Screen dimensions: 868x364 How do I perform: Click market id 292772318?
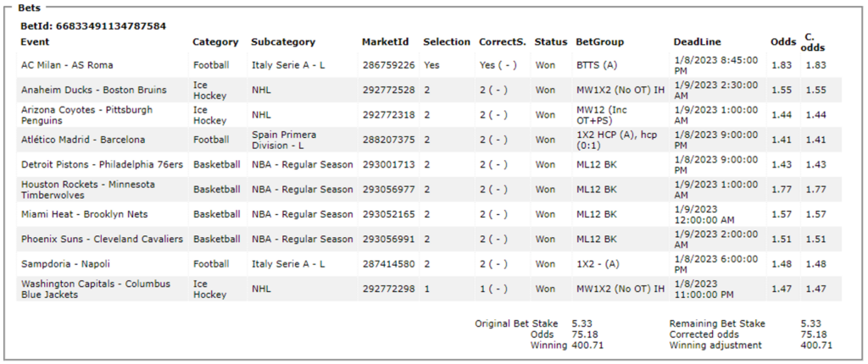pos(388,115)
